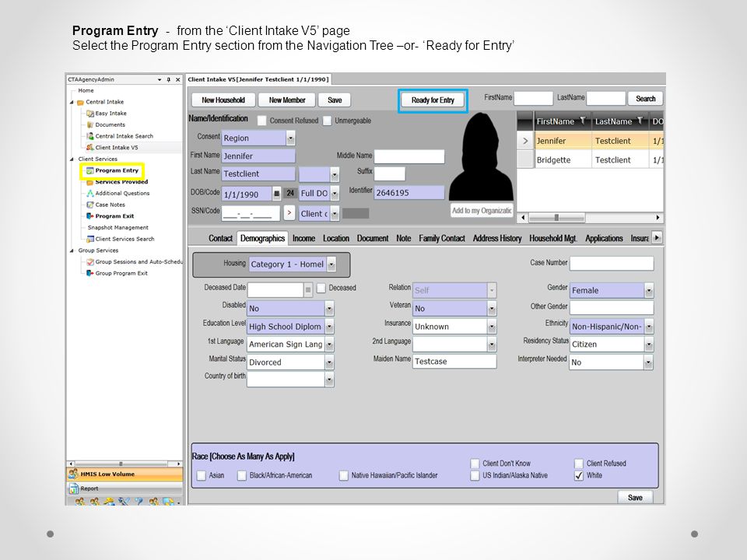Open the Veteran dropdown
The width and height of the screenshot is (747, 560).
492,309
